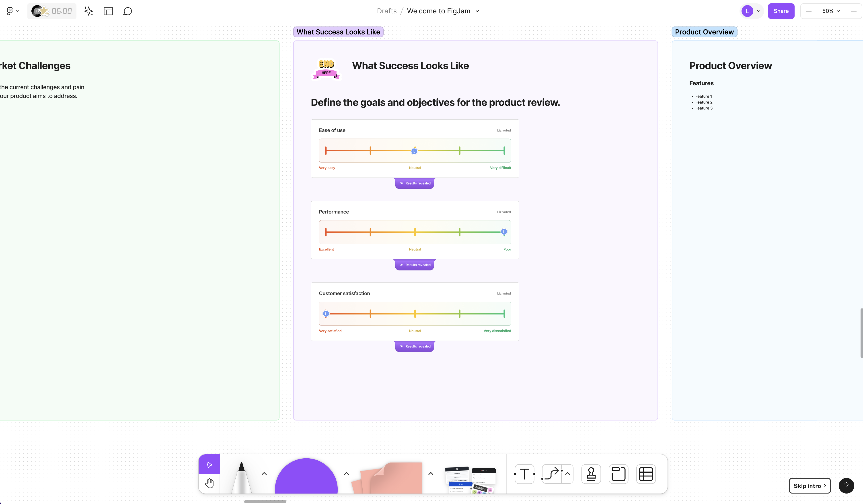Select the person/avatar tool
The image size is (863, 504).
(591, 474)
